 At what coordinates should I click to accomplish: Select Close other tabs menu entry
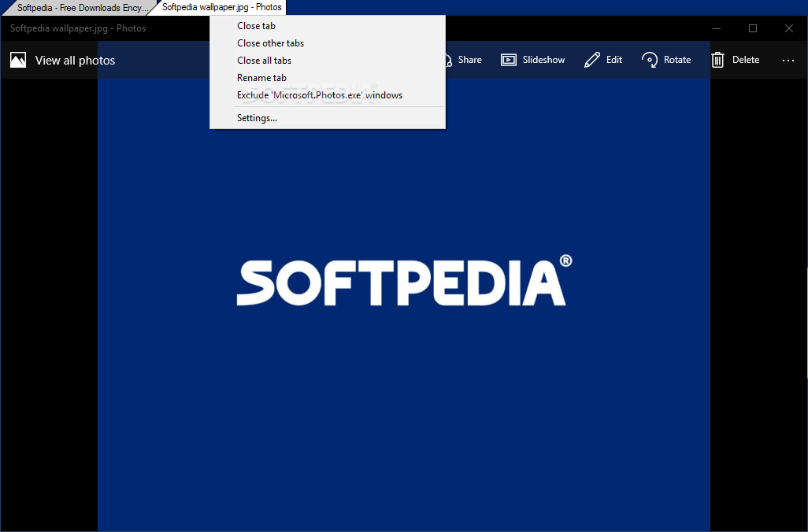point(328,43)
